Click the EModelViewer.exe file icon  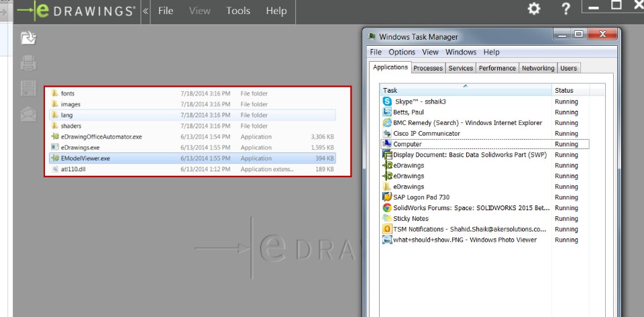[55, 158]
